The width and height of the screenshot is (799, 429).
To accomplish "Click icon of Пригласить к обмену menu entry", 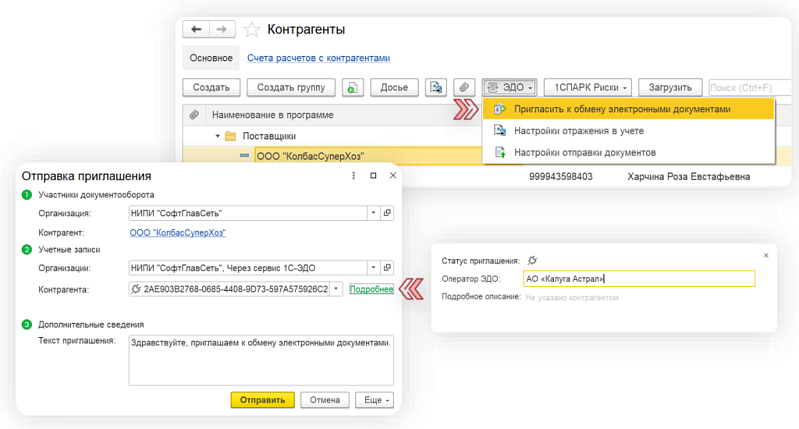I will coord(500,109).
